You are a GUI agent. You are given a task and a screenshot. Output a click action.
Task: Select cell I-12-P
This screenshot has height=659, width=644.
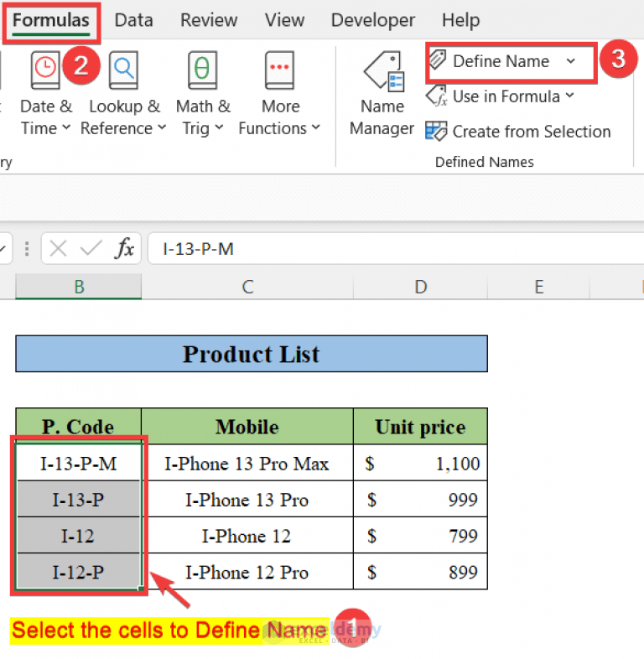pos(78,572)
